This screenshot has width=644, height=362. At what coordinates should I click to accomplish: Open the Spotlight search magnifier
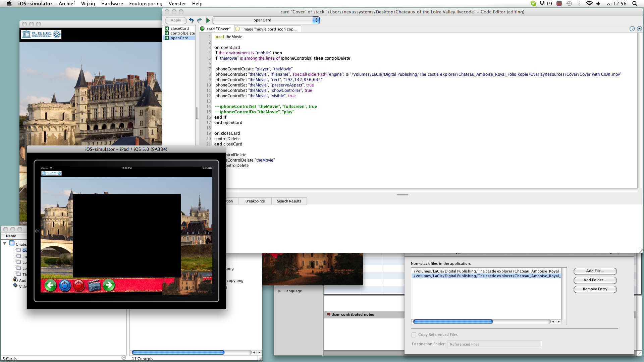(635, 4)
